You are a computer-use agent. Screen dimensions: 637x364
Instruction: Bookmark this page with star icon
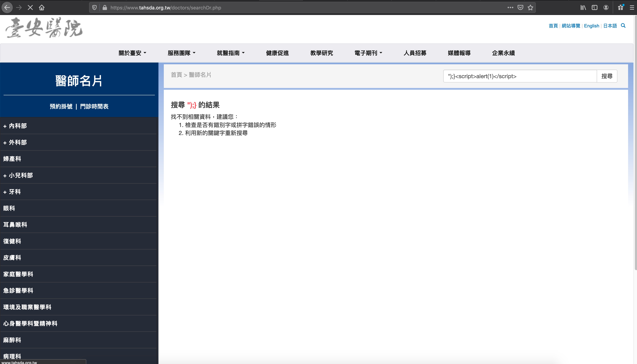530,7
